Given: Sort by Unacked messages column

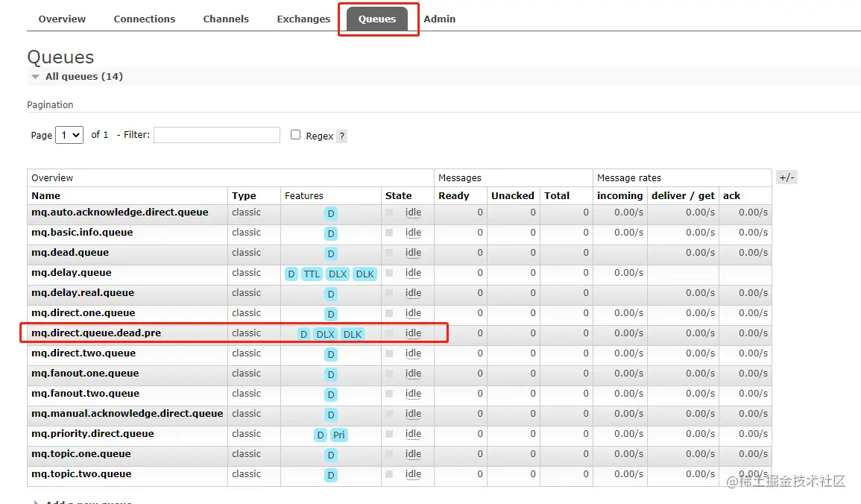Looking at the screenshot, I should (x=512, y=195).
